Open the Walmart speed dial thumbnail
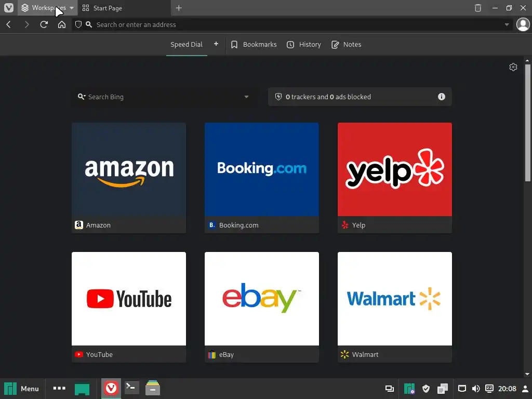 395,299
